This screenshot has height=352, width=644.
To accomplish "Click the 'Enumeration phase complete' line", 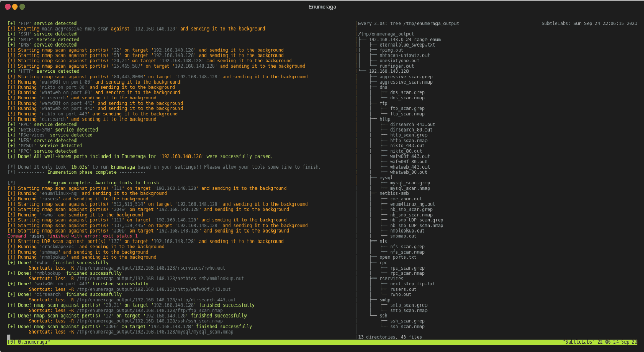I will [x=77, y=172].
